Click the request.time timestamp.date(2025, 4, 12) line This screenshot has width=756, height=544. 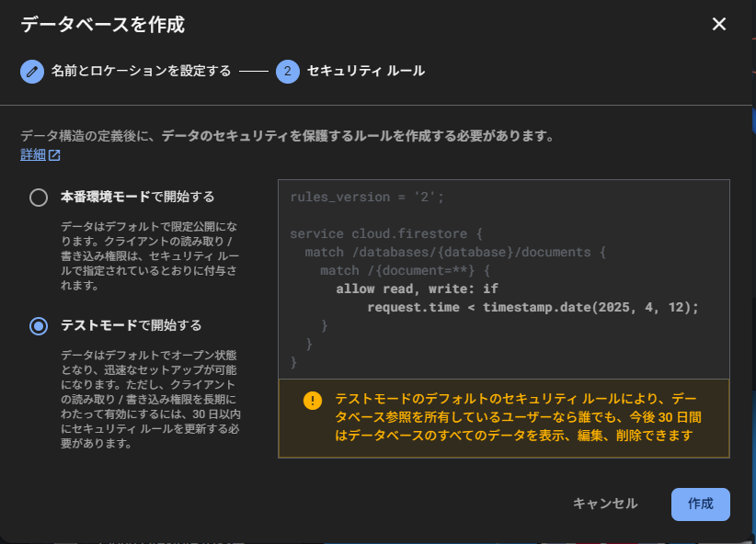533,307
